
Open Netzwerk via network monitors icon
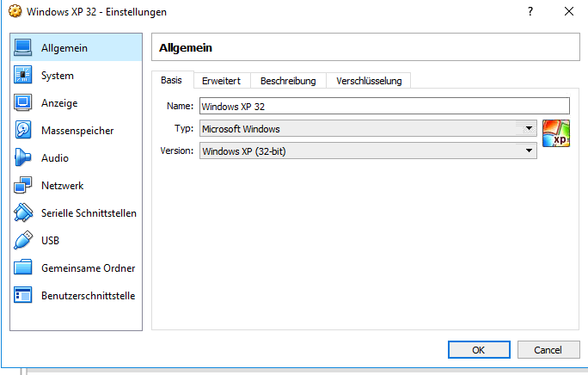coord(23,185)
